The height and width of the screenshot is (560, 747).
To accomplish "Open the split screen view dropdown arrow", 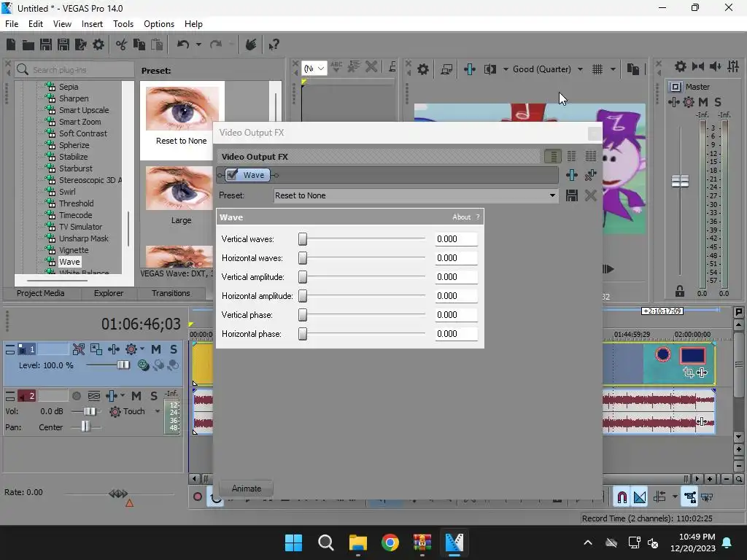I will (x=506, y=69).
